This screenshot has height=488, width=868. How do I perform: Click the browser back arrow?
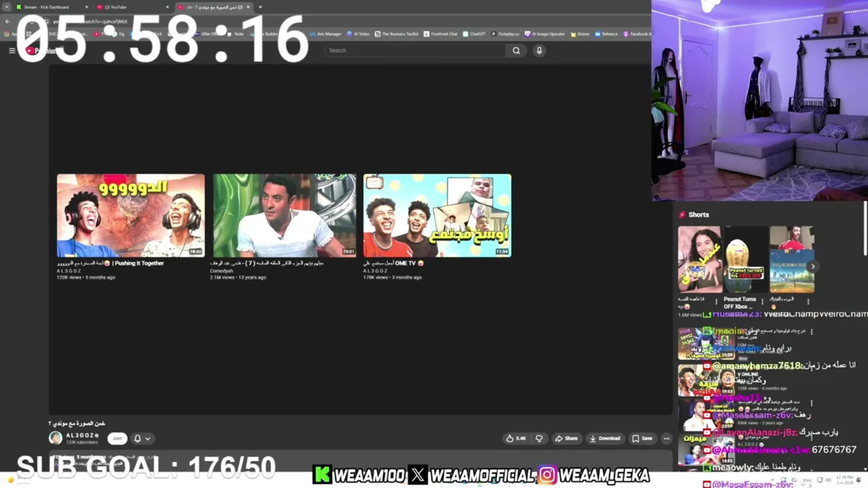click(7, 21)
